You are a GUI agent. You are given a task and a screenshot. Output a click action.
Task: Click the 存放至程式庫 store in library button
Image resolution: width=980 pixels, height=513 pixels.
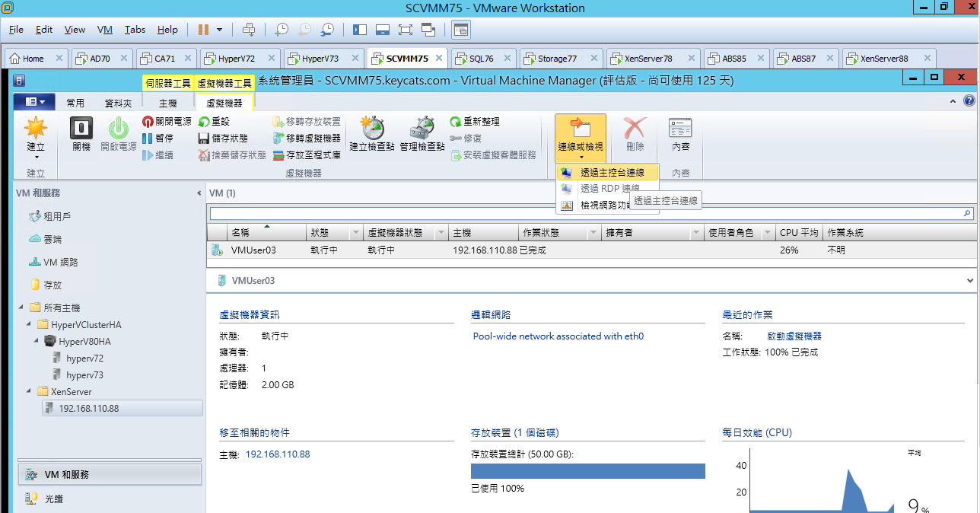(x=307, y=155)
